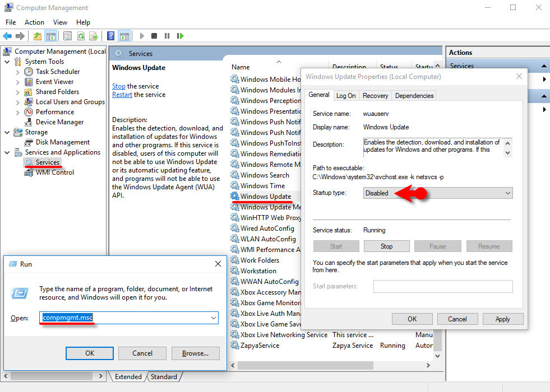Click the Refresh toolbar icon
550x392 pixels.
[80, 36]
